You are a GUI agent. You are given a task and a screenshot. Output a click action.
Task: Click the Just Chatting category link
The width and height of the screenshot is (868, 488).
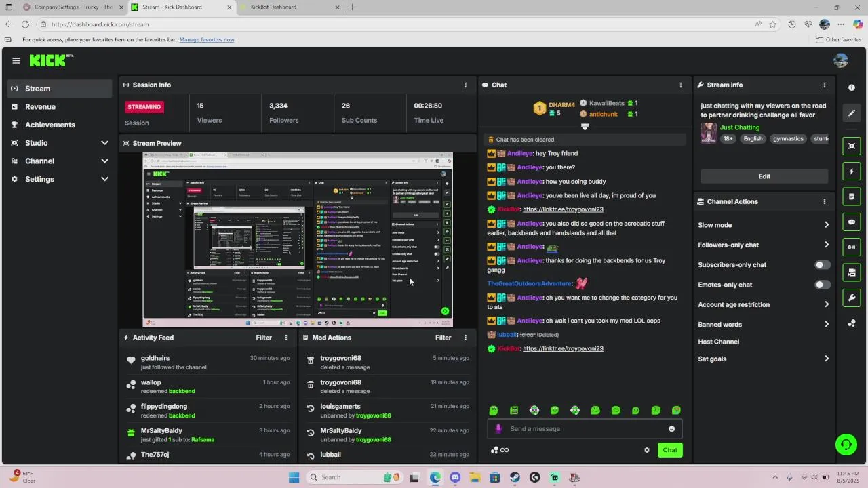740,127
